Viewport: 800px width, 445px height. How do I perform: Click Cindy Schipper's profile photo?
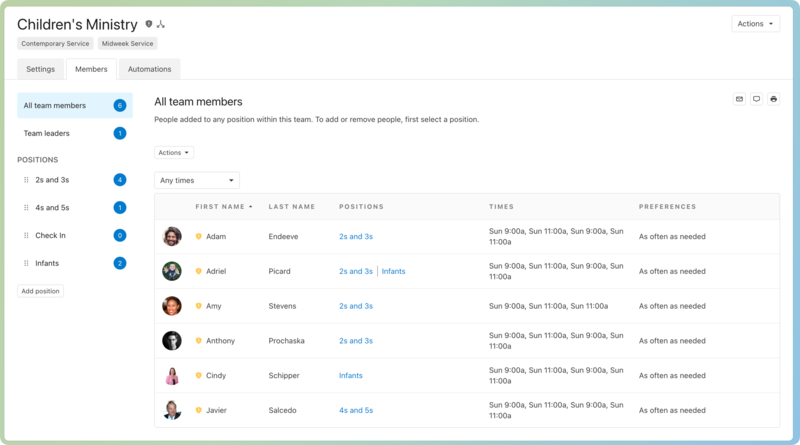pos(172,376)
